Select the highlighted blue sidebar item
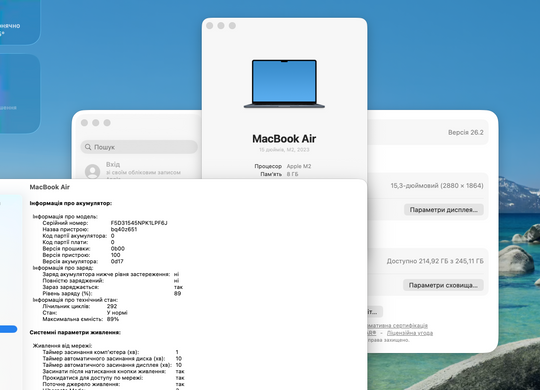This screenshot has width=540, height=390. coord(8,329)
